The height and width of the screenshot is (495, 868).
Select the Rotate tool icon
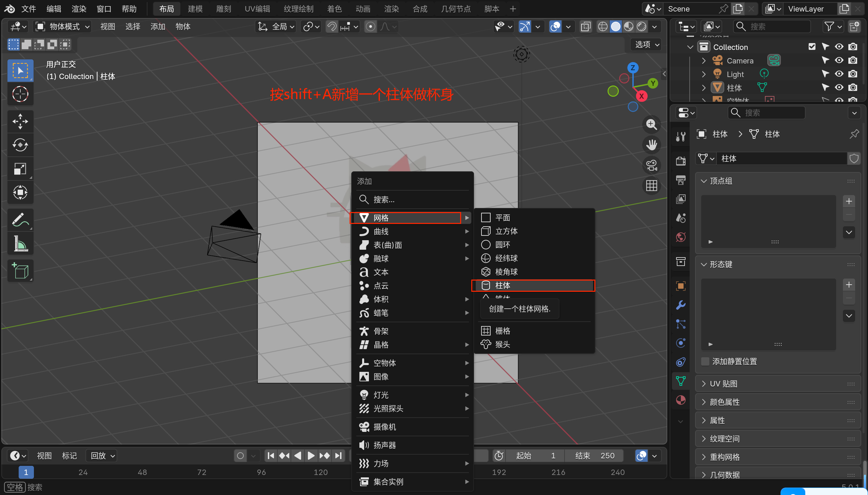point(20,145)
